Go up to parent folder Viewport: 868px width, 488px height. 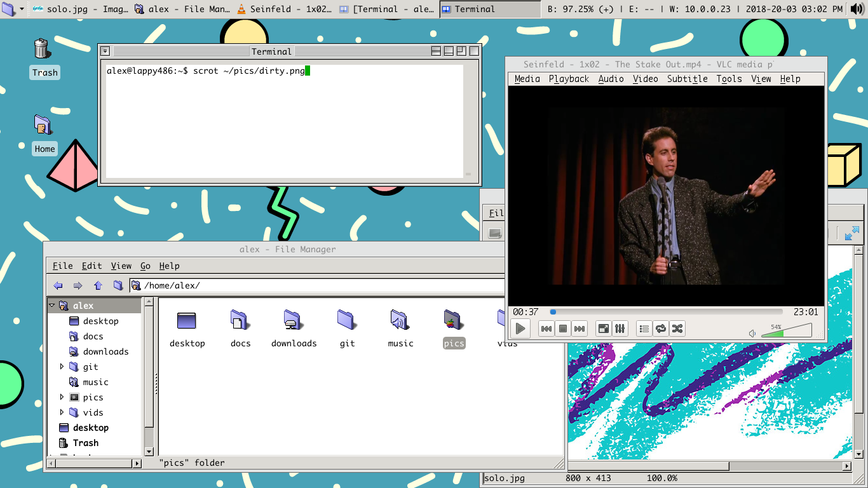(x=98, y=285)
